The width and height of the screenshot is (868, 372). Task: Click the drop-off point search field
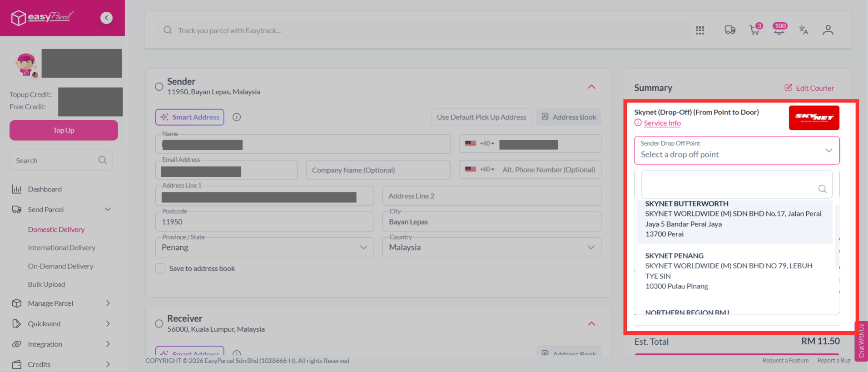(737, 184)
